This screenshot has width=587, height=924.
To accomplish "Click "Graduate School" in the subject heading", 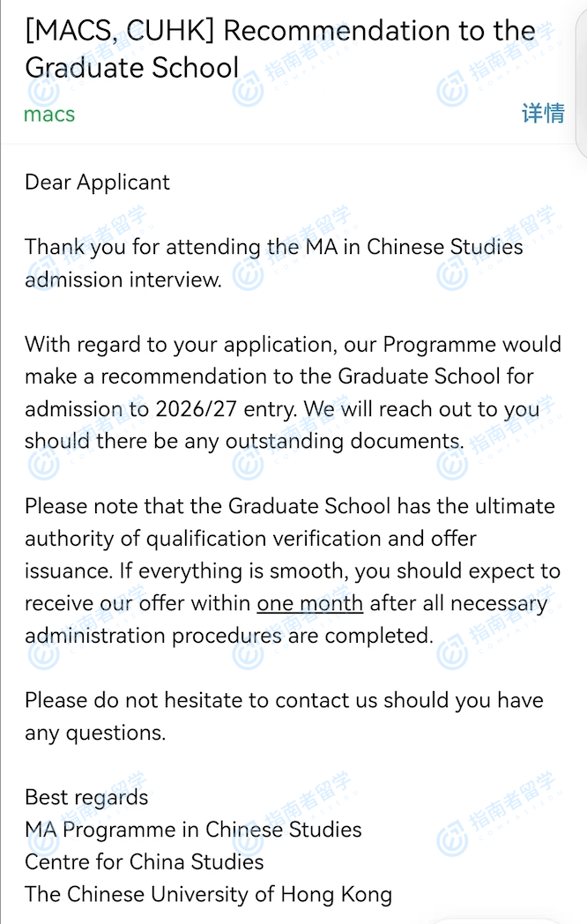I will click(132, 68).
